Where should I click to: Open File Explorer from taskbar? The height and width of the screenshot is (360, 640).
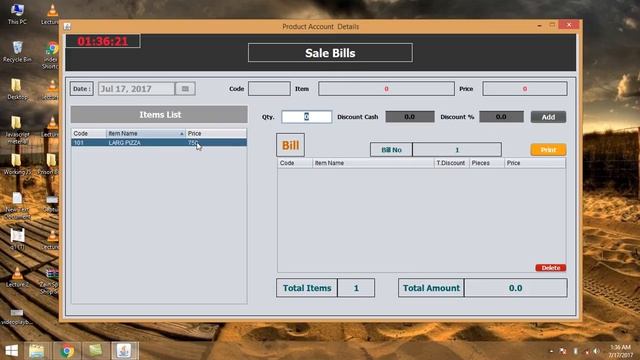tap(37, 351)
